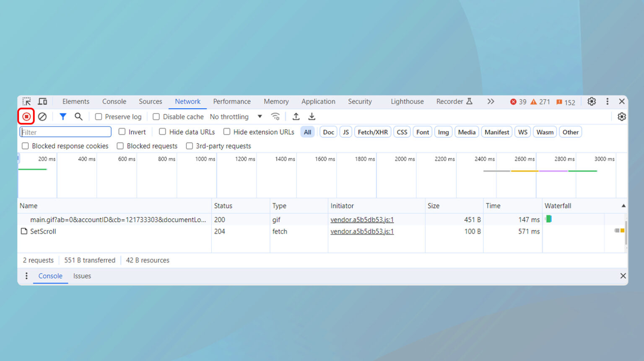Expand the more panels chevron menu
Screen dimensions: 644x361
(x=491, y=101)
